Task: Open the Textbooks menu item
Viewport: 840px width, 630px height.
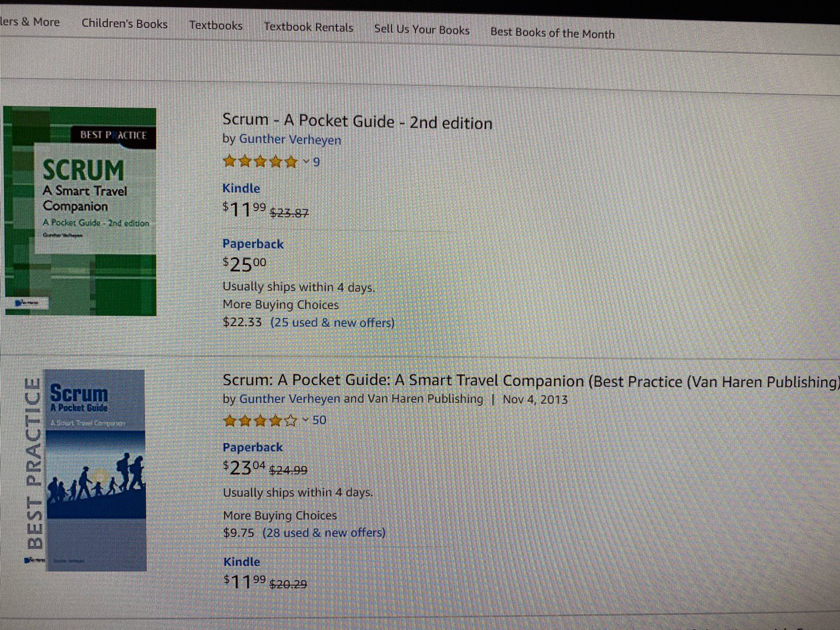Action: 216,26
